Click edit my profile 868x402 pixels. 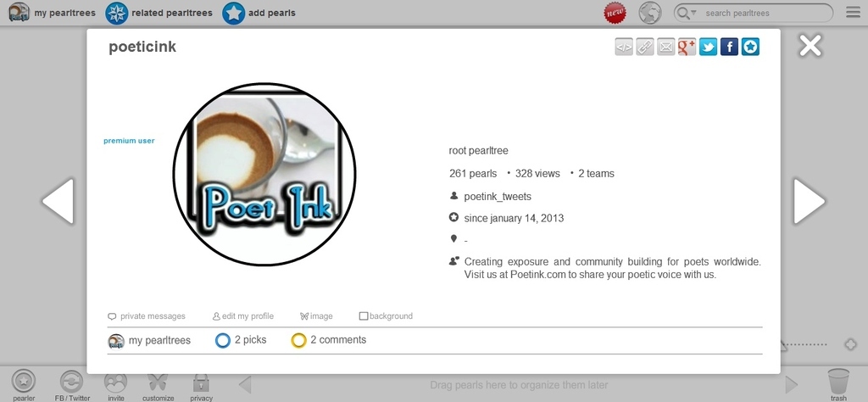click(x=243, y=316)
